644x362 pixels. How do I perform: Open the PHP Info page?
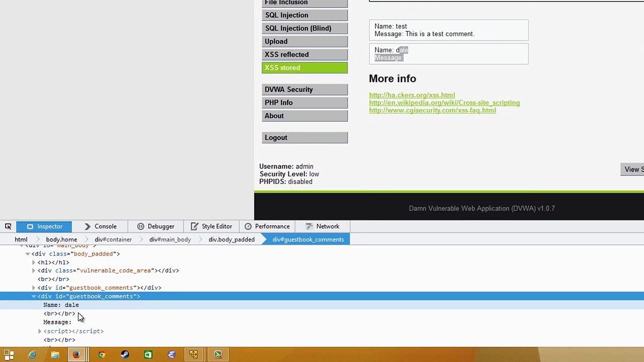point(304,103)
